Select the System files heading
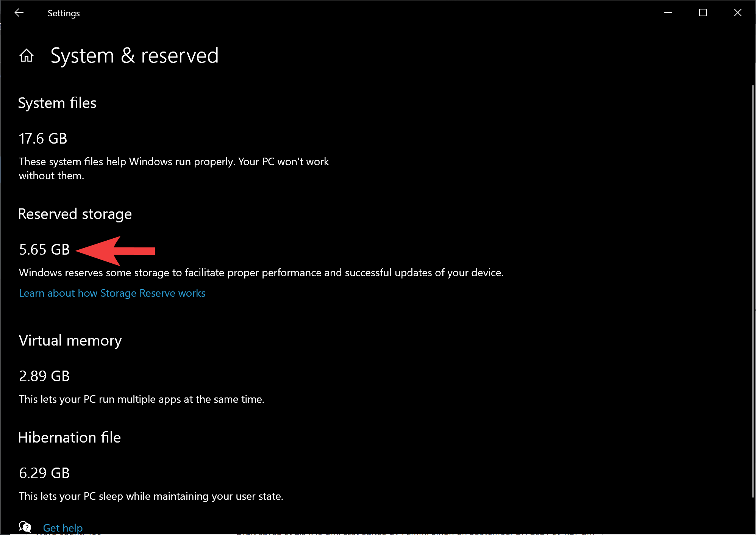756x535 pixels. [57, 103]
